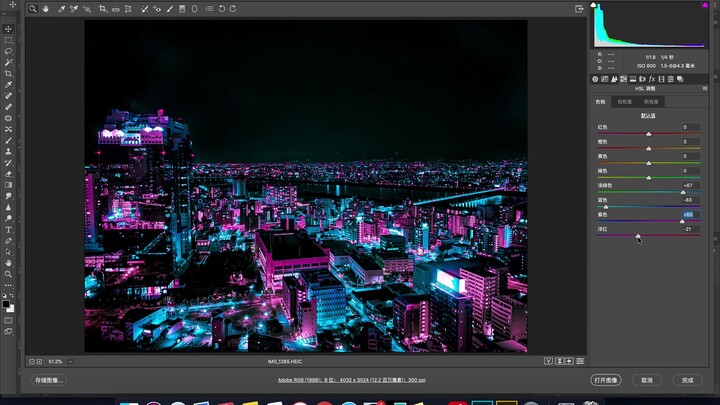Switch to the 明亮度 (Luminance) tab
Screen dimensions: 720x405
(x=651, y=102)
